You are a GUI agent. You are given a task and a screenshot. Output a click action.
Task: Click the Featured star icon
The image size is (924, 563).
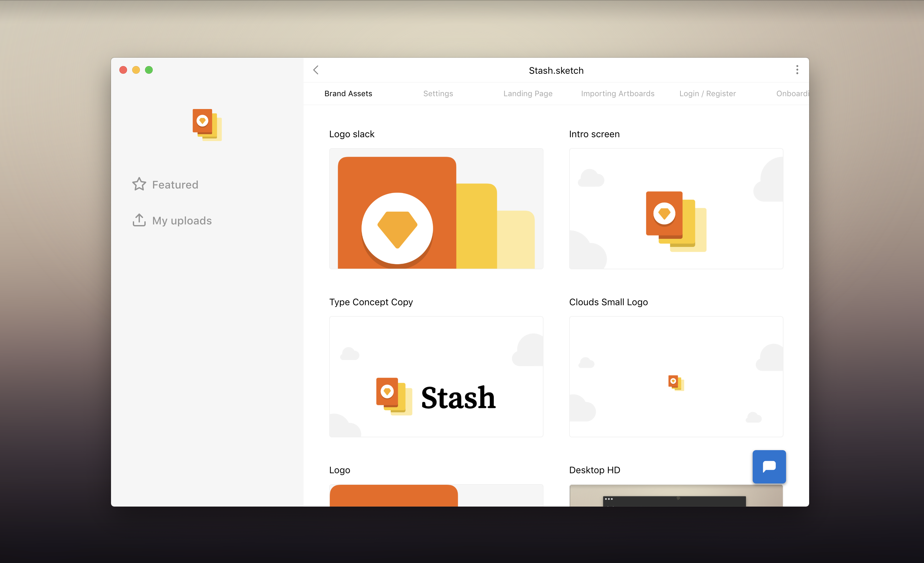point(139,184)
